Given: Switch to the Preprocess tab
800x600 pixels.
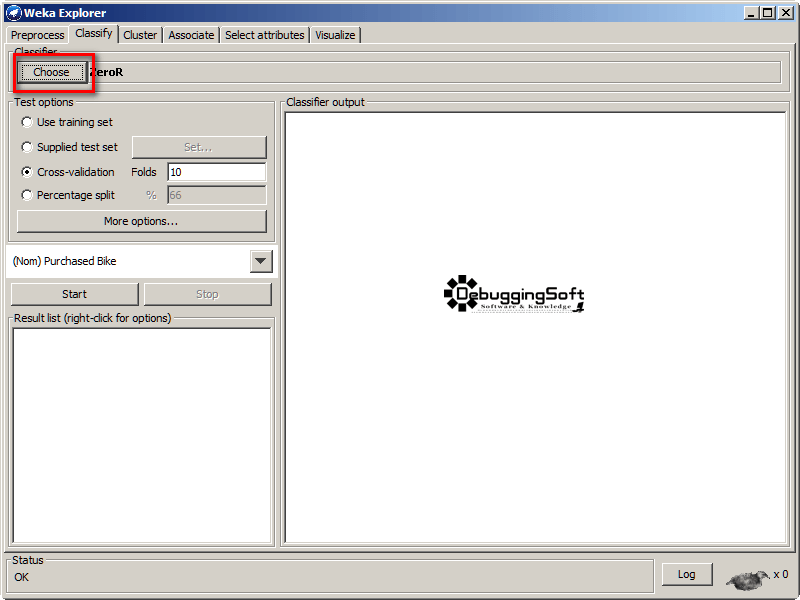Looking at the screenshot, I should (x=38, y=35).
